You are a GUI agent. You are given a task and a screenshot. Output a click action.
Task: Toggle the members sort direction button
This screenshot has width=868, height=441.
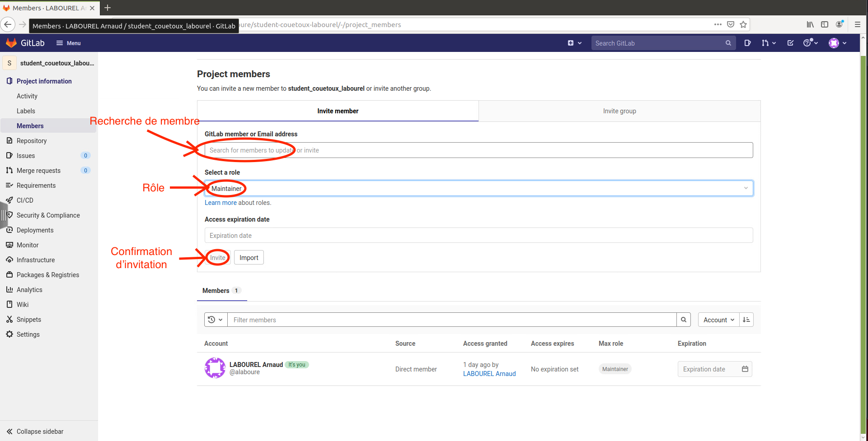746,320
